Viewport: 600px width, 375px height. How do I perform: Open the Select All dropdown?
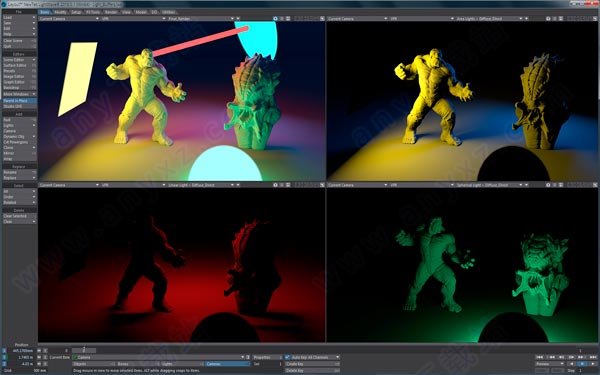(x=20, y=191)
